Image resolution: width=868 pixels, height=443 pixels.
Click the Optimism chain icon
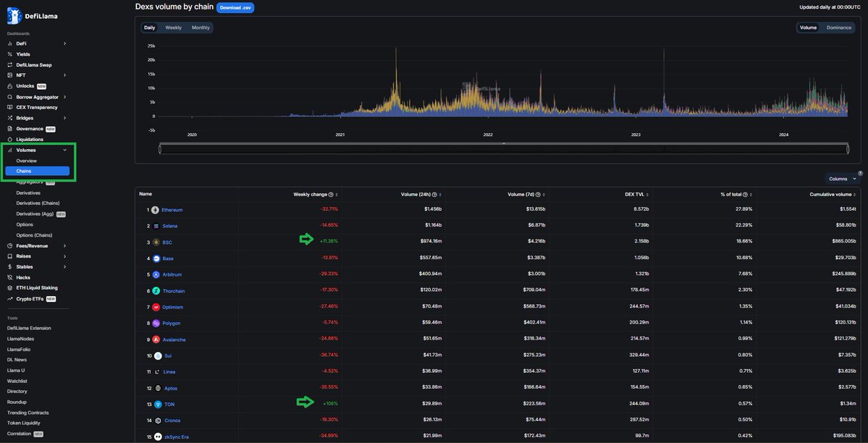coord(156,307)
